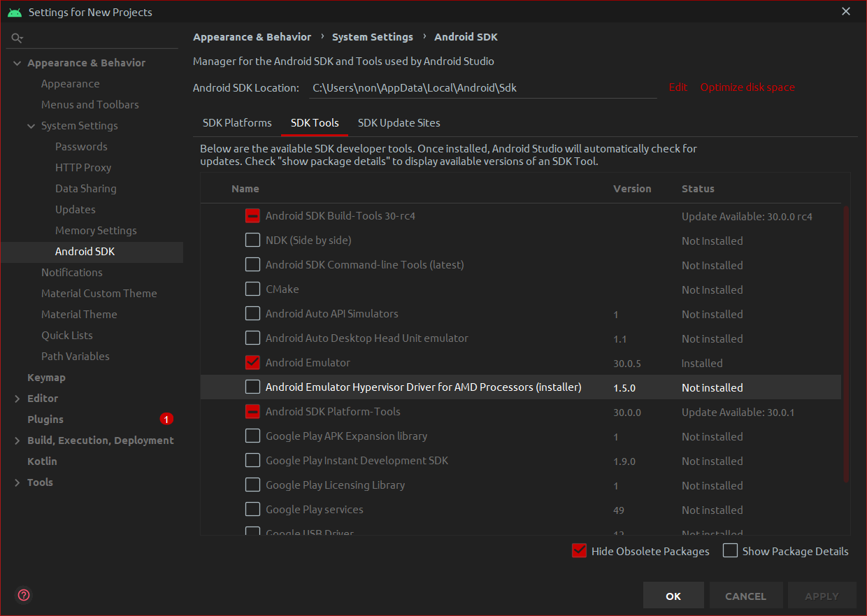Check Google Play Licensing Library
867x616 pixels.
[x=252, y=485]
